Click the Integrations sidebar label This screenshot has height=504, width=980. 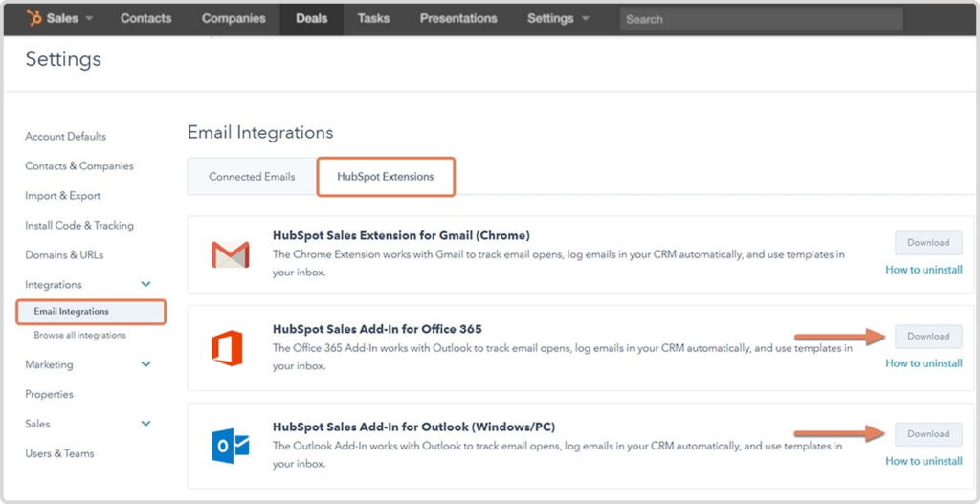coord(54,285)
